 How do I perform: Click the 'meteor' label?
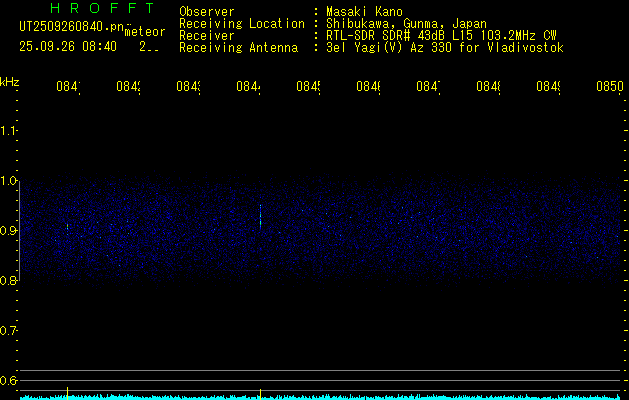[144, 32]
